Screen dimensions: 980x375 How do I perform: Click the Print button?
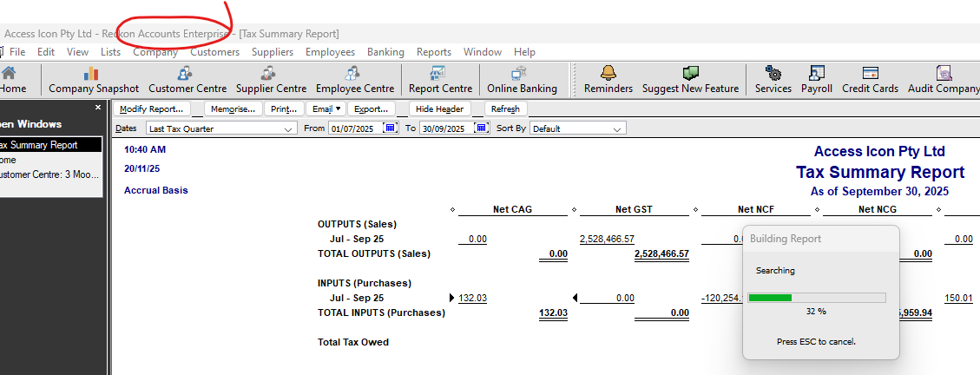(285, 109)
